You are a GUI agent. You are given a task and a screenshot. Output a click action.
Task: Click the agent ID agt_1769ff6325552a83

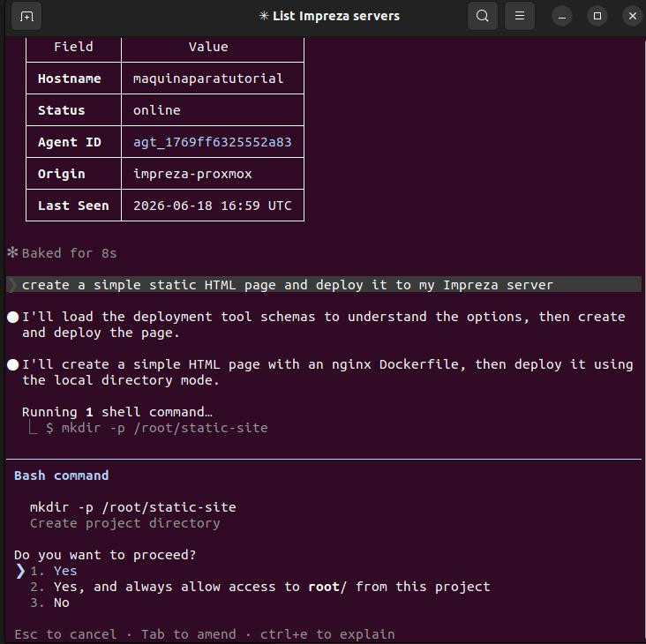click(x=212, y=142)
